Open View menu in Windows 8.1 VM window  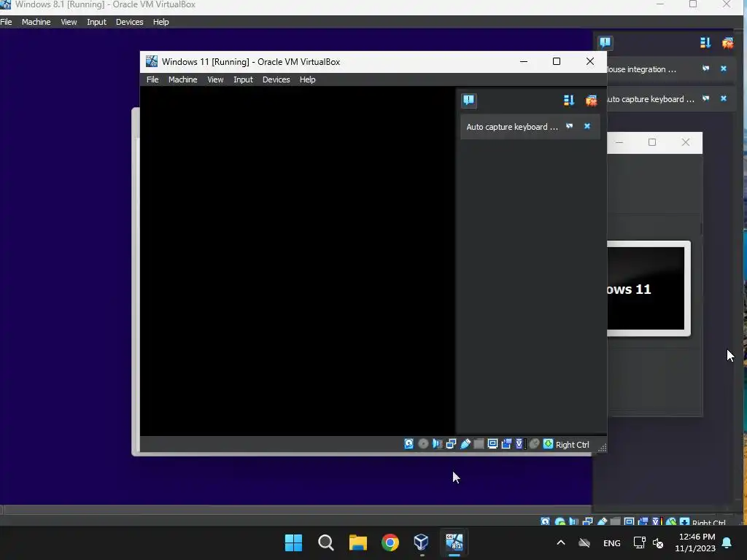coord(69,22)
